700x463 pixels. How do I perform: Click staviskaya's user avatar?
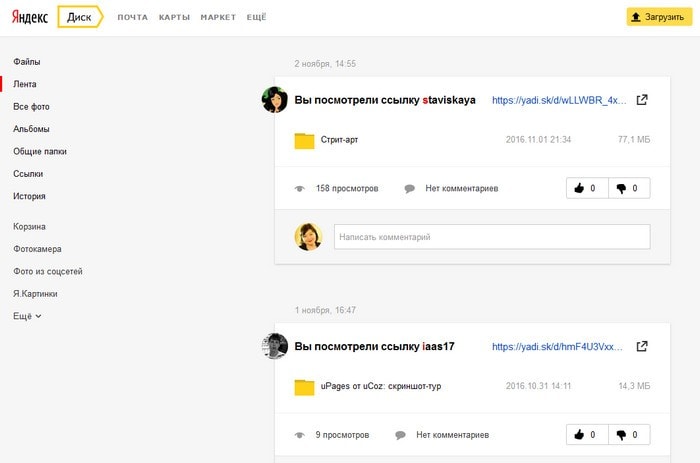coord(275,100)
